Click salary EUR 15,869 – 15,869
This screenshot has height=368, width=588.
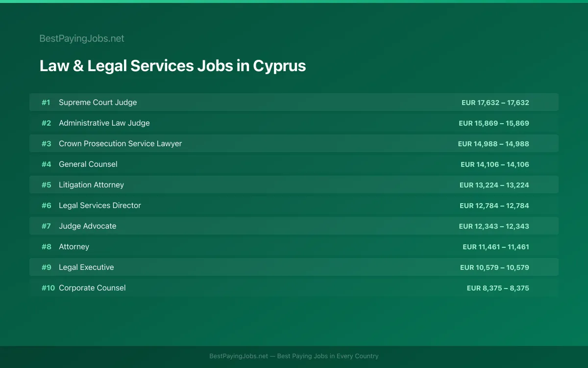[x=494, y=123]
